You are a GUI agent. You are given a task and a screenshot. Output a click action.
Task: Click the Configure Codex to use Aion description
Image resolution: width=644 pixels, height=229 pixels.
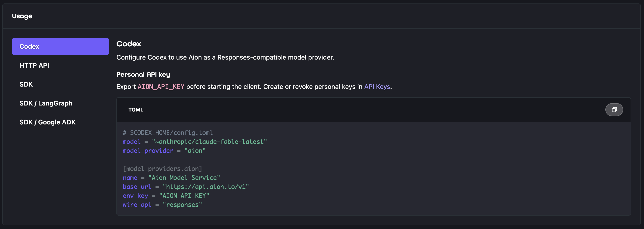click(x=225, y=57)
